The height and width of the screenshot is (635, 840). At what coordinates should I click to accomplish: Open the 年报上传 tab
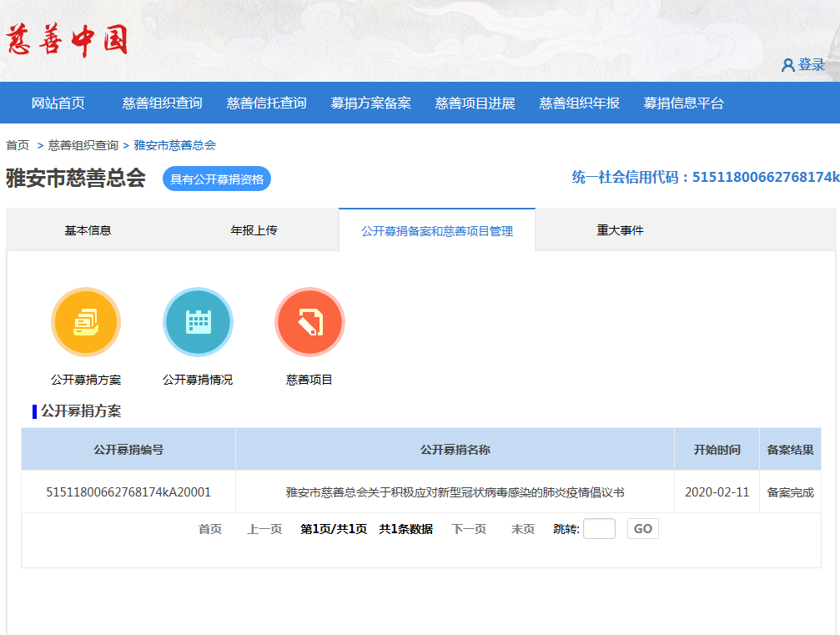coord(253,231)
